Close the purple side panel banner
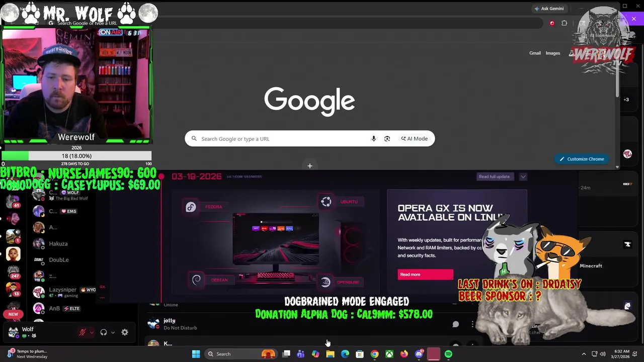 click(x=634, y=19)
